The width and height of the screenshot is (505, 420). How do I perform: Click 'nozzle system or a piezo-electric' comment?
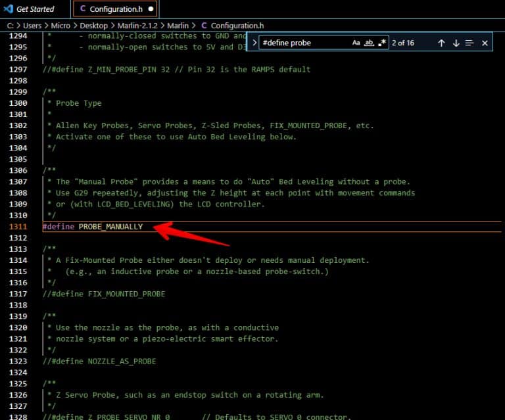pos(167,338)
